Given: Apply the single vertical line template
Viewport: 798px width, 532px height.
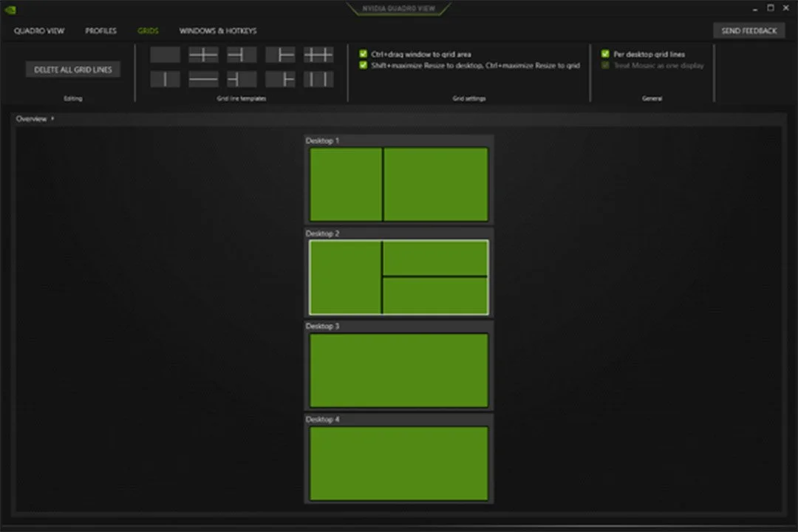Looking at the screenshot, I should pyautogui.click(x=165, y=79).
